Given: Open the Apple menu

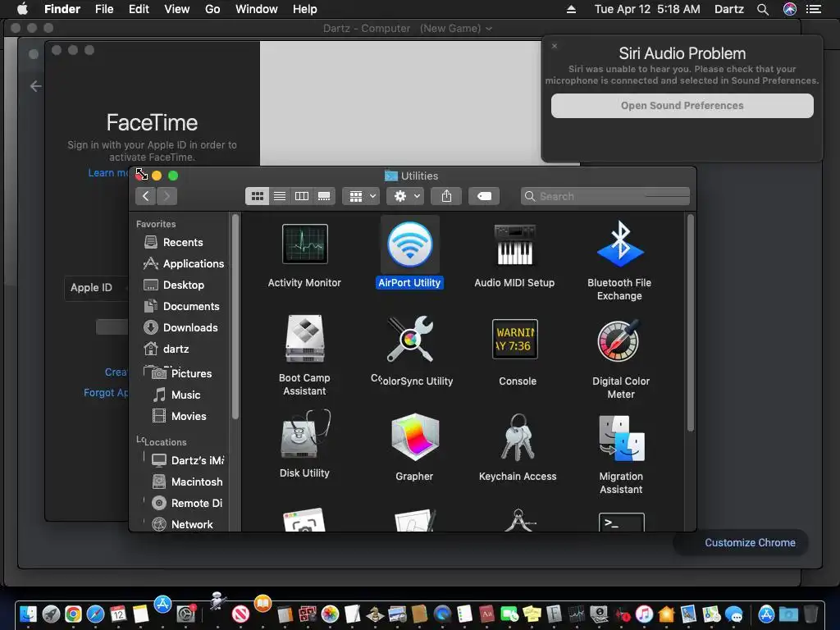Looking at the screenshot, I should (22, 9).
